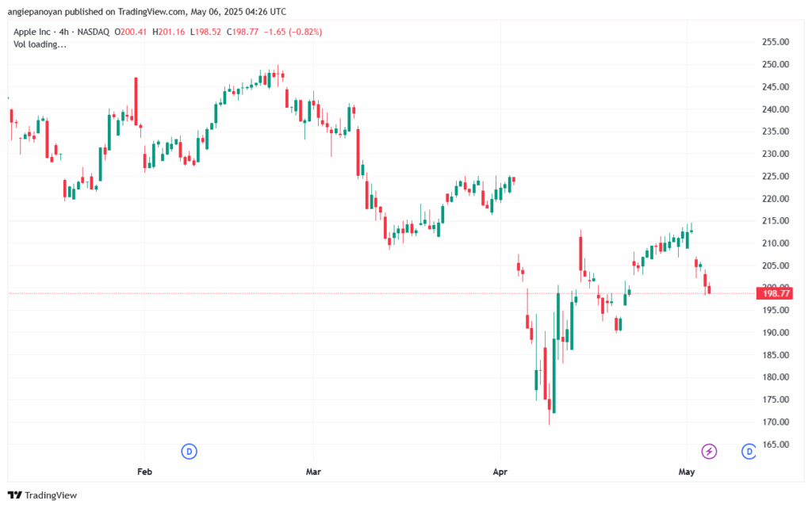Viewport: 812px width, 508px height.
Task: Click the low value L198.52
Action: click(210, 32)
